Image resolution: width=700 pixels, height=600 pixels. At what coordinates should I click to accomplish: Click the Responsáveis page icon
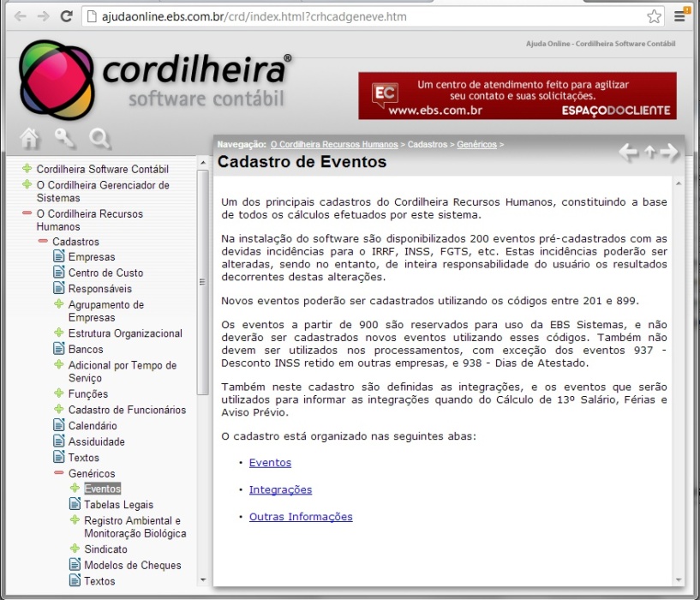pos(59,288)
